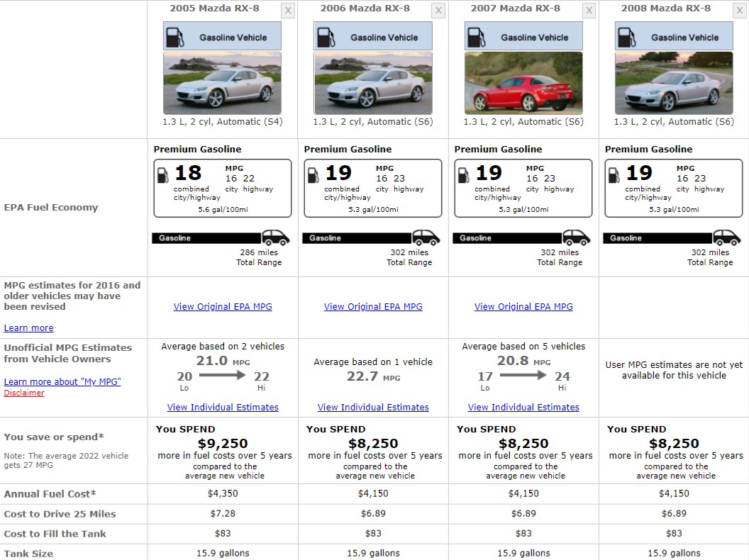The width and height of the screenshot is (749, 560).
Task: Click View Original EPA MPG for 2006 RX-8
Action: (373, 307)
